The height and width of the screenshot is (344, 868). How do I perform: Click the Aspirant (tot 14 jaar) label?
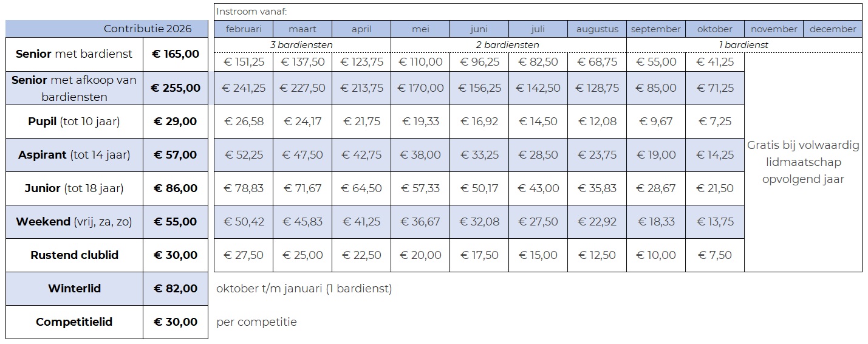74,155
